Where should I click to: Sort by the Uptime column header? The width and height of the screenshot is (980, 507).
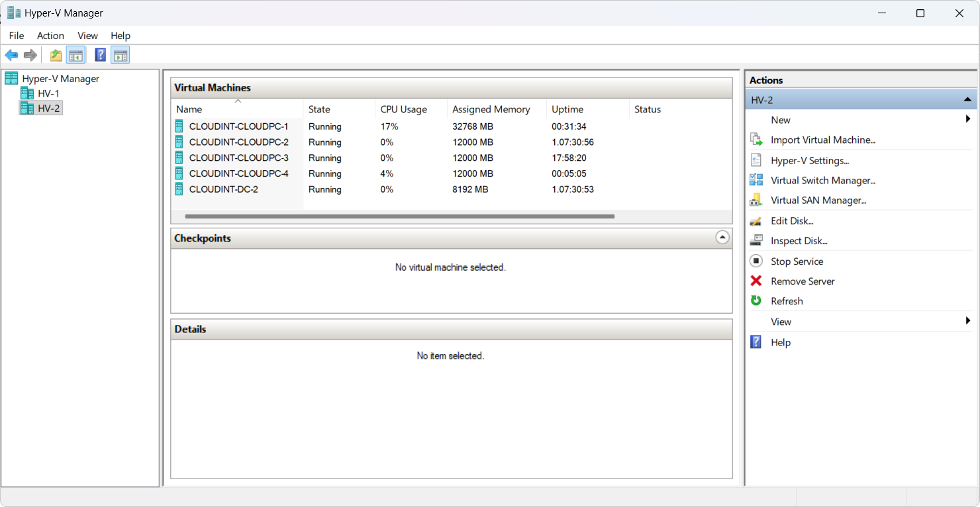pos(588,109)
